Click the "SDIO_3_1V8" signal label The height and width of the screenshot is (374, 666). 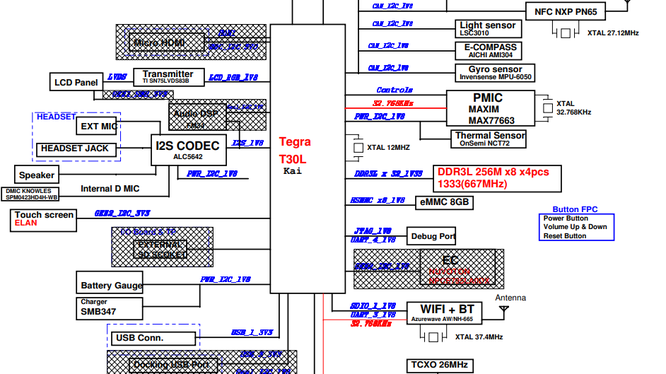pos(373,306)
